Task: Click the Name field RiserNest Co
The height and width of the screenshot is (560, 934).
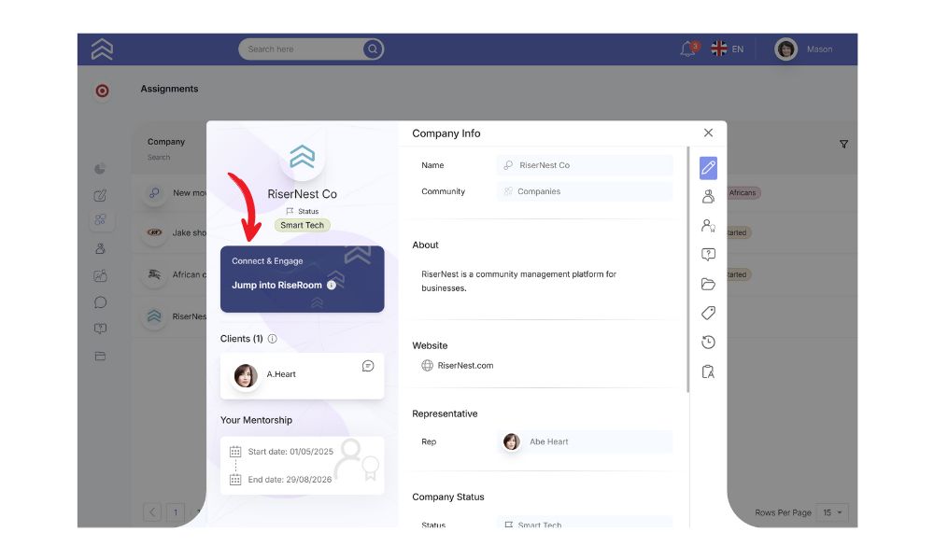Action: click(x=585, y=165)
